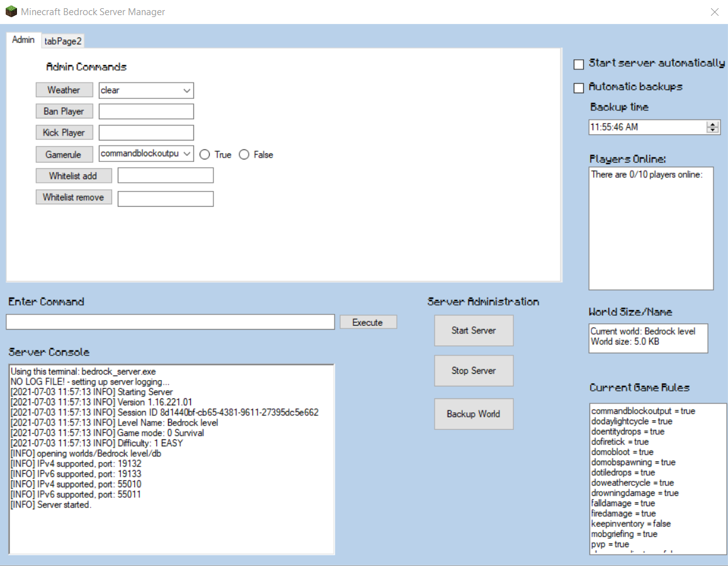
Task: Click the Ban Player button
Action: point(64,112)
